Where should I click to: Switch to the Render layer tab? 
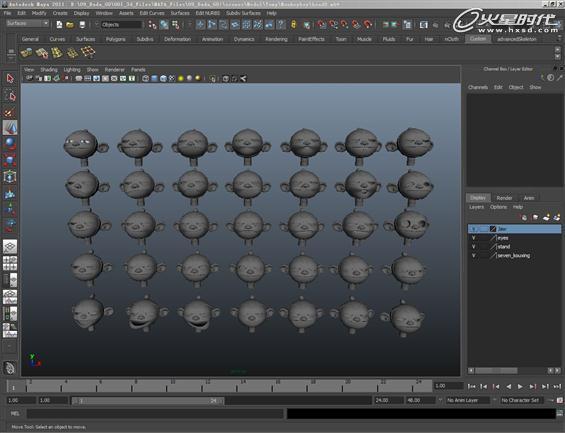pos(504,198)
